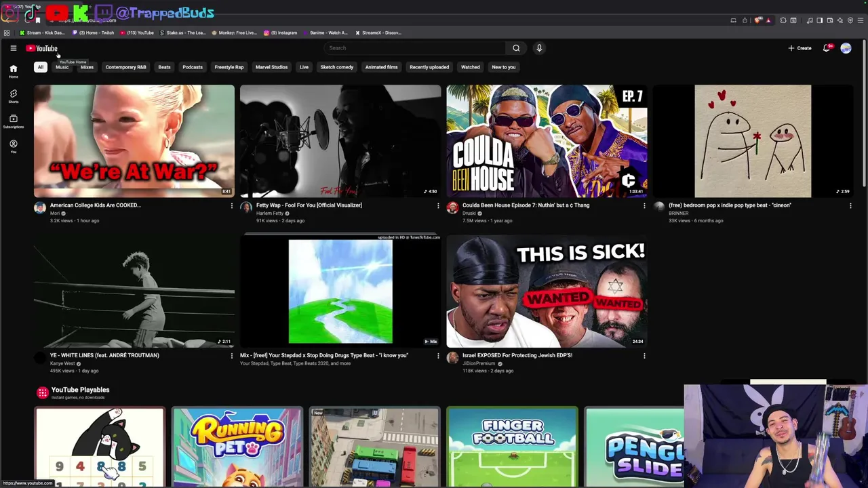The image size is (868, 488).
Task: Open the Druski channel avatar
Action: [x=452, y=207]
